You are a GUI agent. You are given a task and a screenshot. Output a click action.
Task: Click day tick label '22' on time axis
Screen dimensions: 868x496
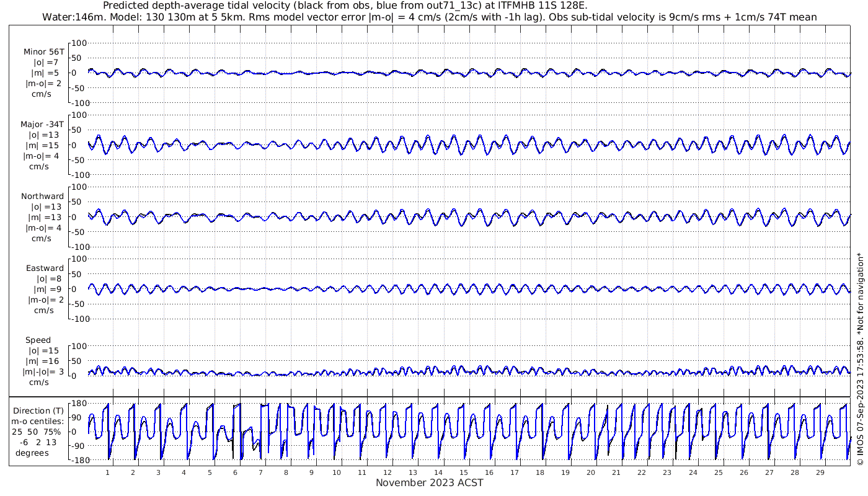point(642,472)
